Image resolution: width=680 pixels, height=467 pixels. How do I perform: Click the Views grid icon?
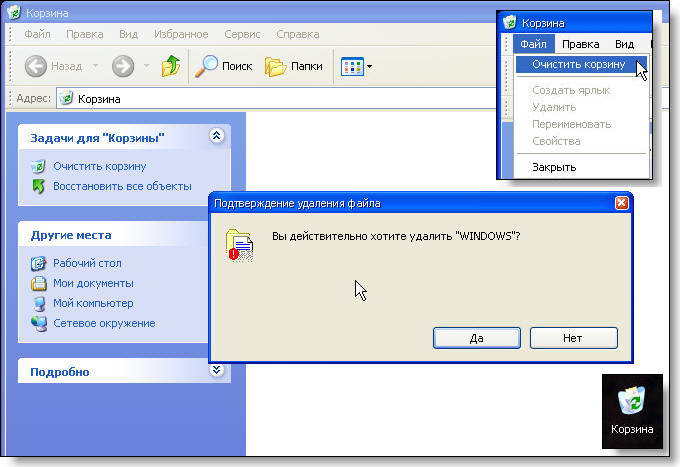(352, 67)
